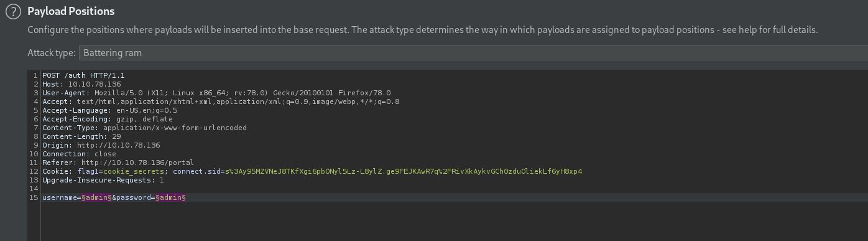Open the Payload Positions help icon

(x=13, y=12)
